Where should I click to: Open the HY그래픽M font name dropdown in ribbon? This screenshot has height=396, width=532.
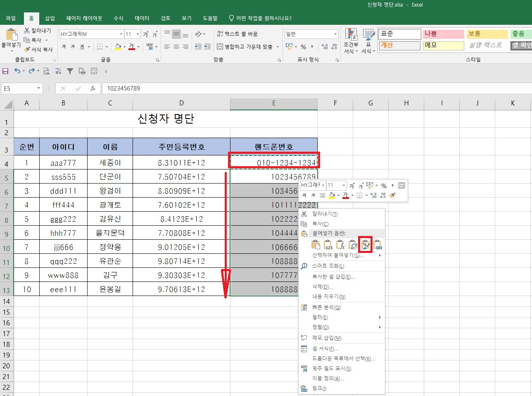click(x=121, y=34)
